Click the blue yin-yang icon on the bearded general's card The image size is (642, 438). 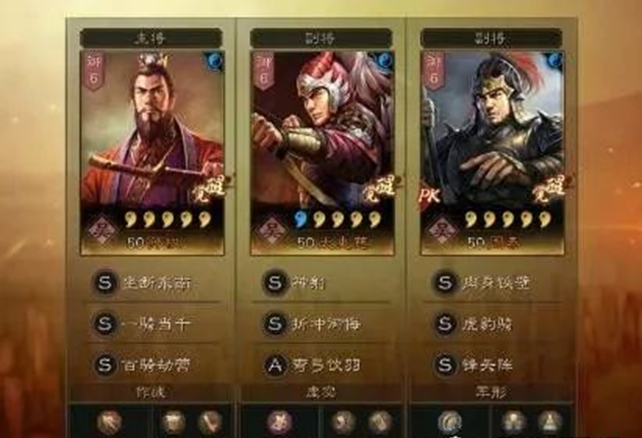(214, 62)
